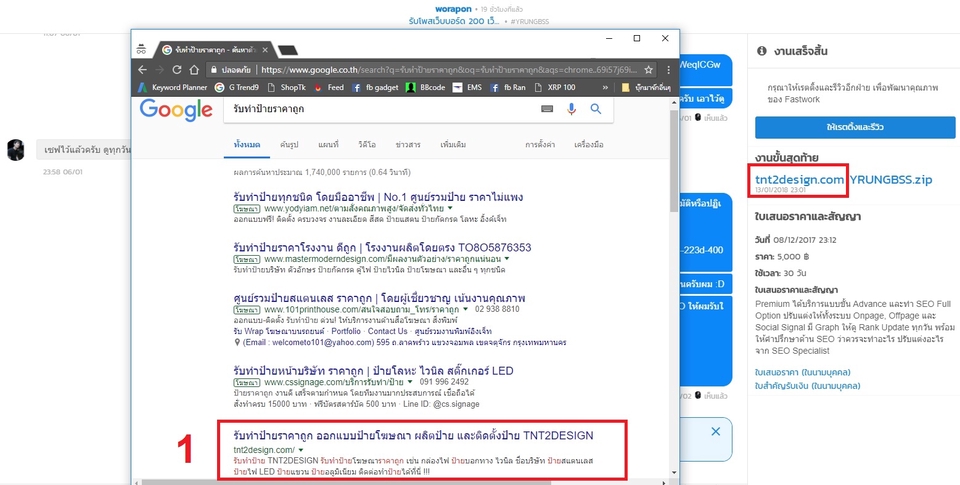
Task: Go back in the Chrome window
Action: pyautogui.click(x=142, y=70)
